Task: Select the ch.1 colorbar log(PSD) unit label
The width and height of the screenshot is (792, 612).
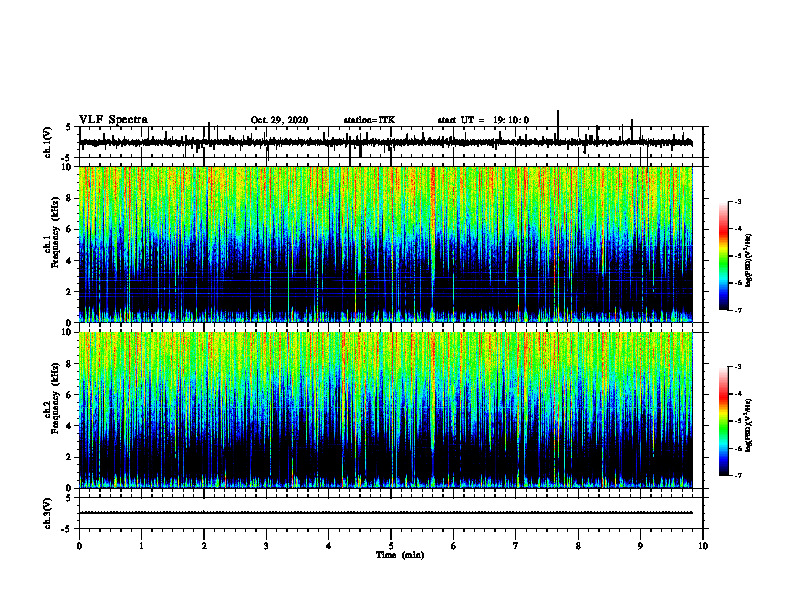Action: 748,261
